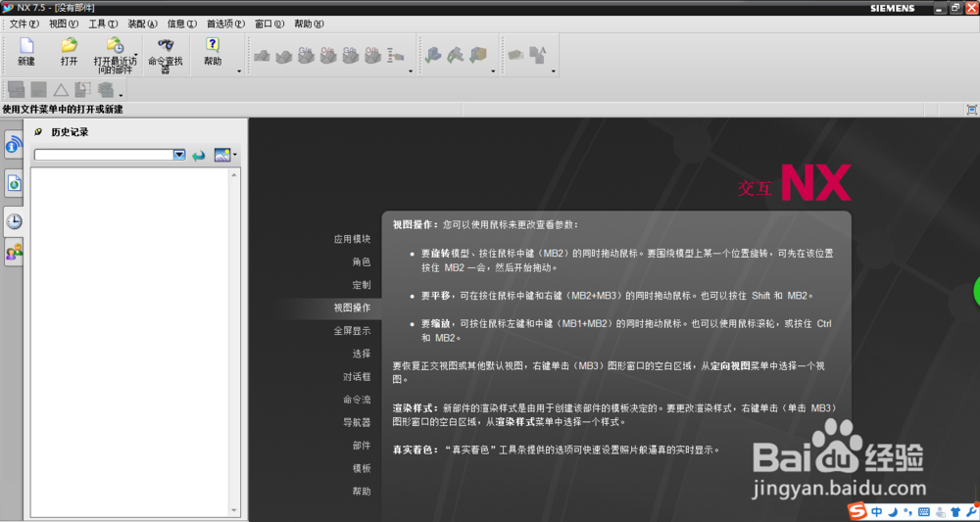980x522 pixels.
Task: Open the 工具(T) menu
Action: (x=103, y=24)
